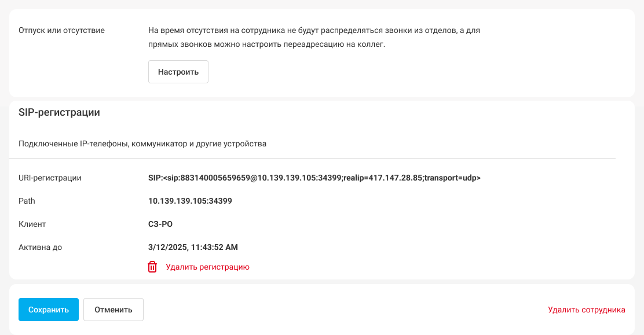Save changes with the Сохранить button
Image resolution: width=644 pixels, height=335 pixels.
coord(49,310)
